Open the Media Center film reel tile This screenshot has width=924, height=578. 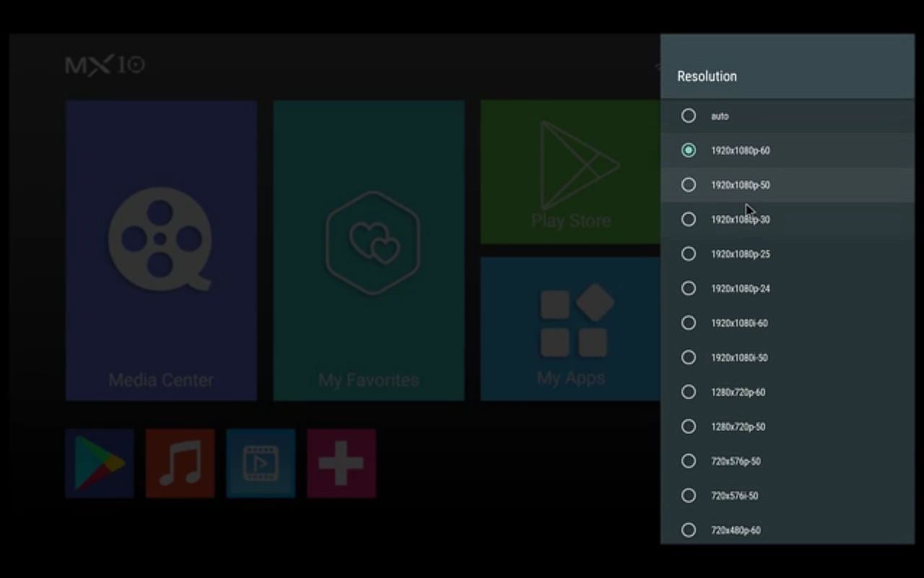pyautogui.click(x=161, y=251)
